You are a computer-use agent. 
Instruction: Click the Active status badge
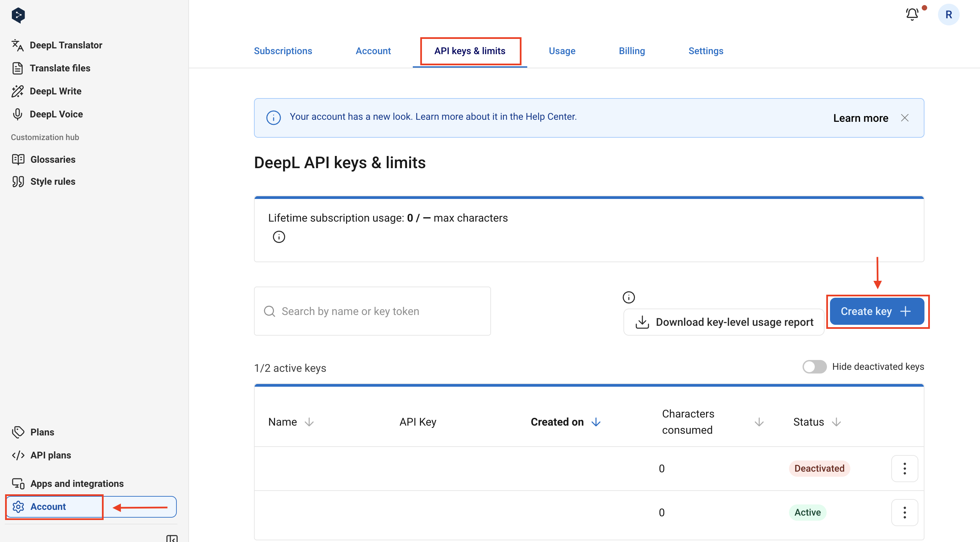[807, 513]
